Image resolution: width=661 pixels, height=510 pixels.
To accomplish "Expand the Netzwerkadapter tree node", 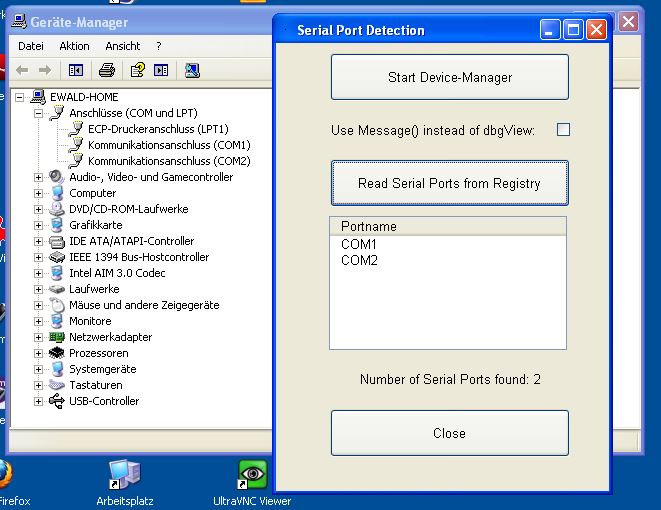I will pyautogui.click(x=39, y=337).
